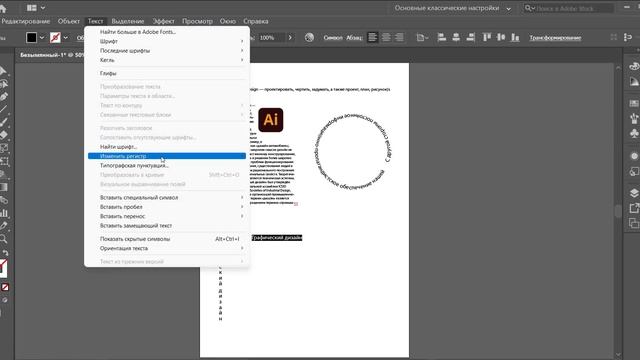Open the Artboards panel icon
Viewport: 640px width, 360px height.
tap(634, 223)
